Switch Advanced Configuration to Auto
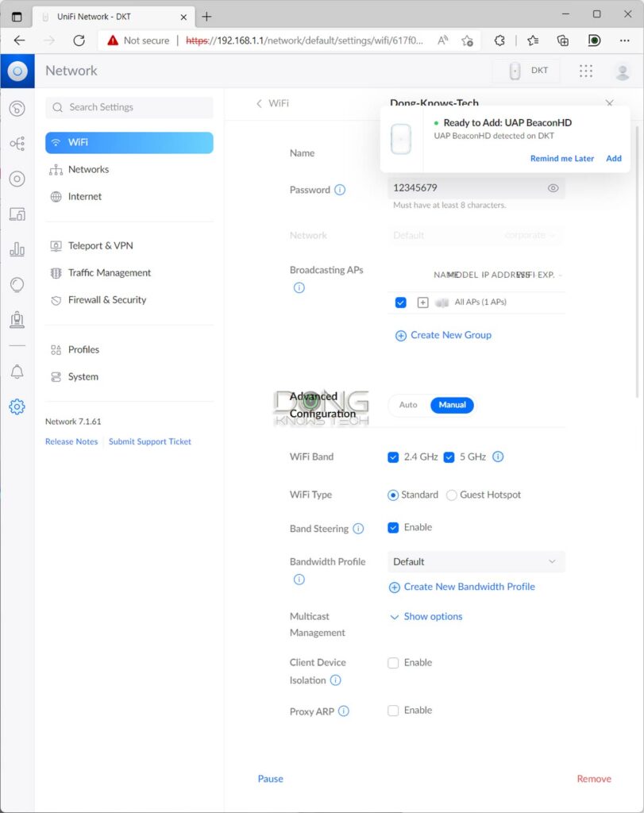Image resolution: width=644 pixels, height=813 pixels. (x=408, y=405)
